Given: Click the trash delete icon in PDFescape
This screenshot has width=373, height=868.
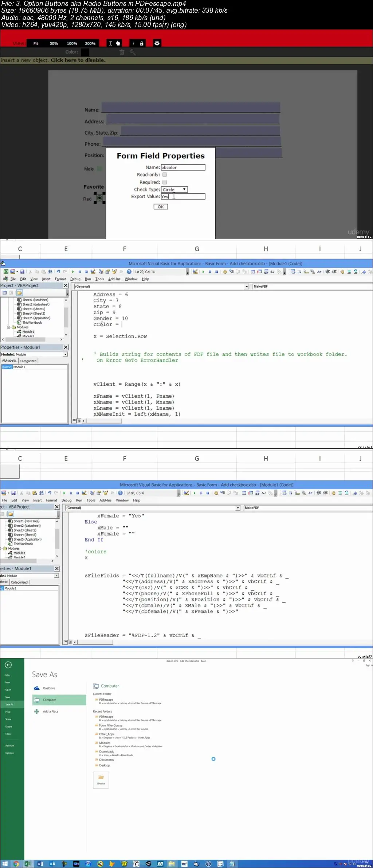Looking at the screenshot, I should tap(122, 52).
